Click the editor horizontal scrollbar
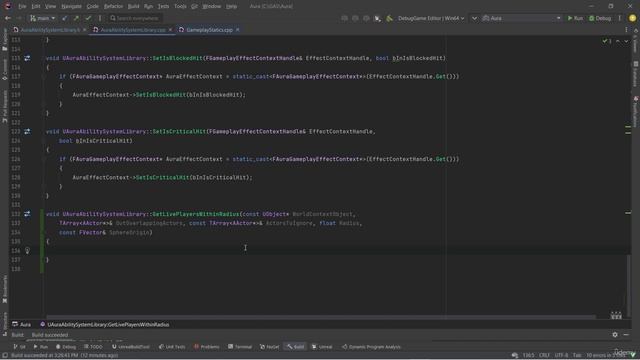640x360 pixels. [x=320, y=317]
